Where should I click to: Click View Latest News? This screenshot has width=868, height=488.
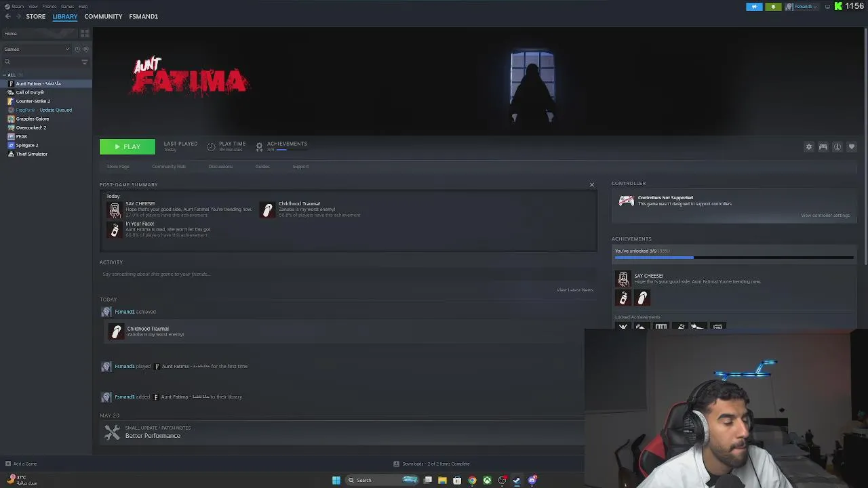[575, 290]
